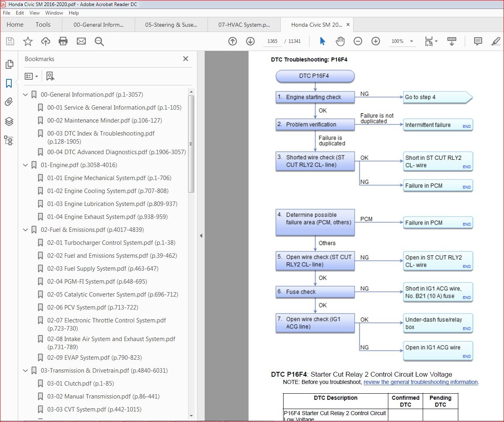Collapse the navigation pane with the arrow
The image size is (504, 422).
coord(201,235)
